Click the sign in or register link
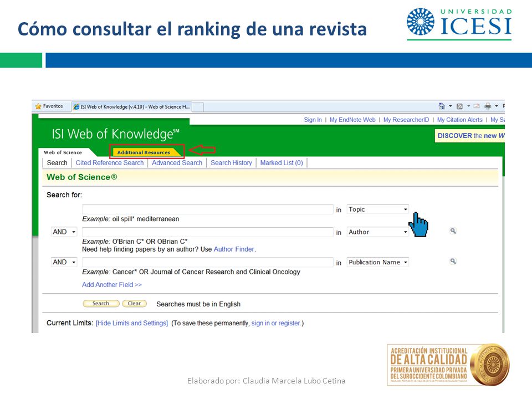 276,323
